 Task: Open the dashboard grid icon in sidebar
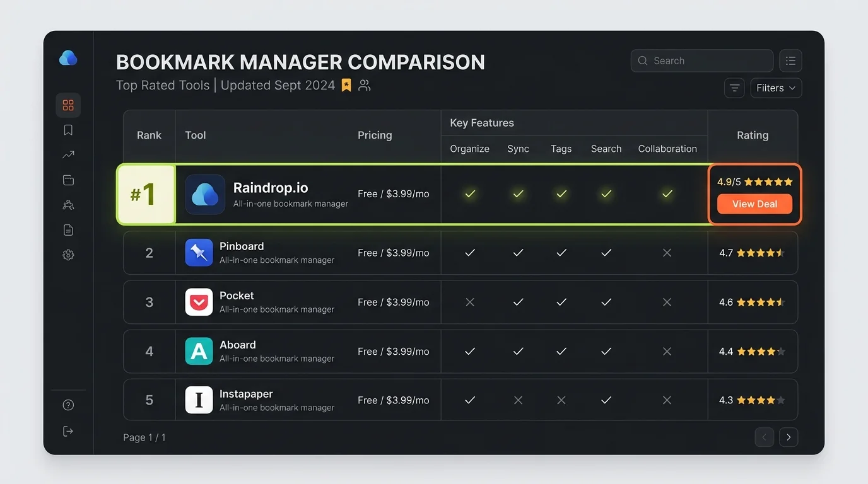pyautogui.click(x=68, y=105)
